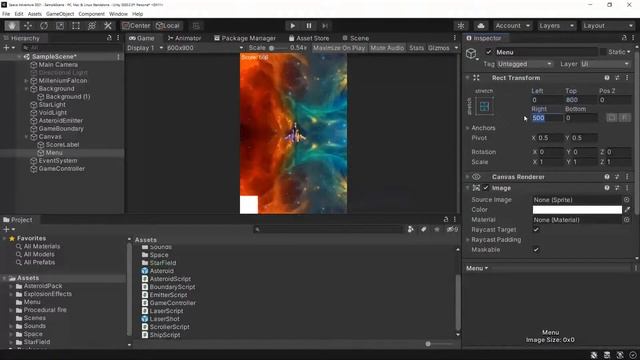
Task: Click the favorites star icon in Project search bar
Action: [x=437, y=229]
